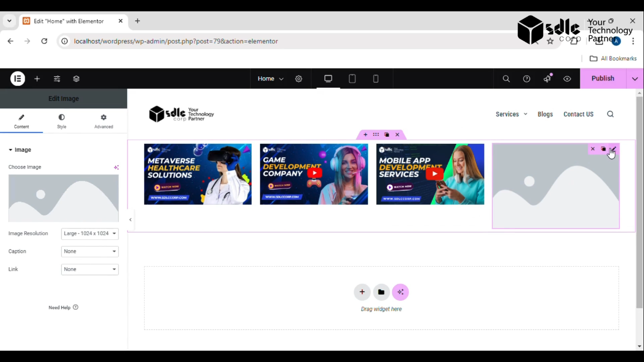Open the Structure layers icon
Image resolution: width=644 pixels, height=362 pixels.
pos(76,79)
